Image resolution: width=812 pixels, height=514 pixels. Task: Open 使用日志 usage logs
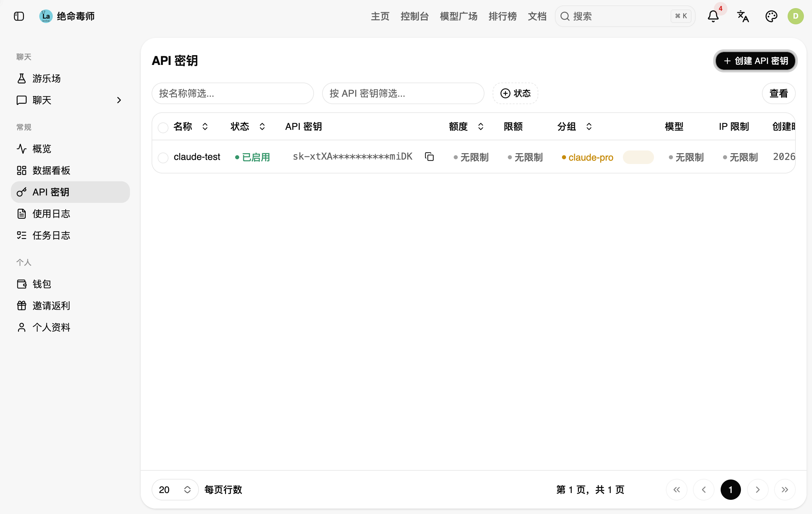point(70,214)
